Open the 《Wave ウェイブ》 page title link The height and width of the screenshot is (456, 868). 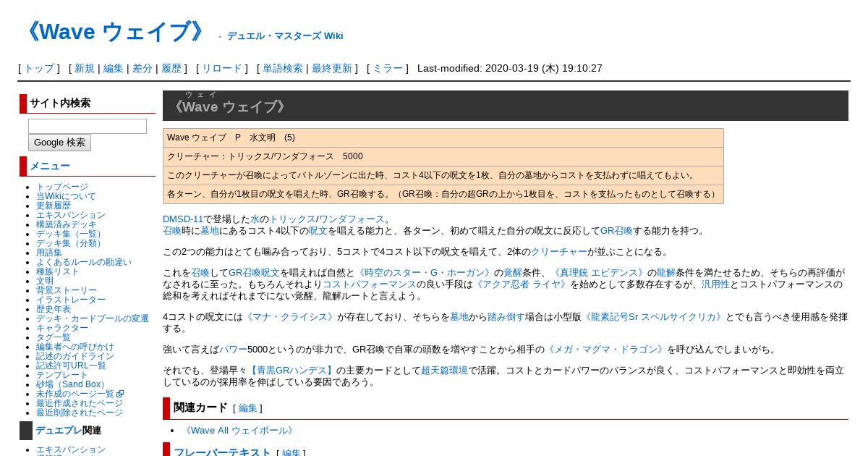pyautogui.click(x=115, y=32)
